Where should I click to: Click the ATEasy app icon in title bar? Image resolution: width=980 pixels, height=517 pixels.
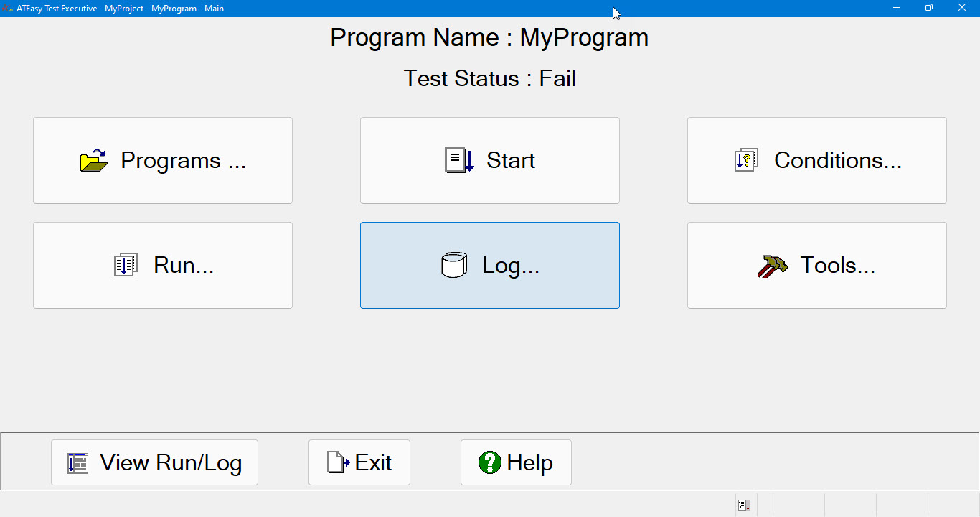point(8,9)
